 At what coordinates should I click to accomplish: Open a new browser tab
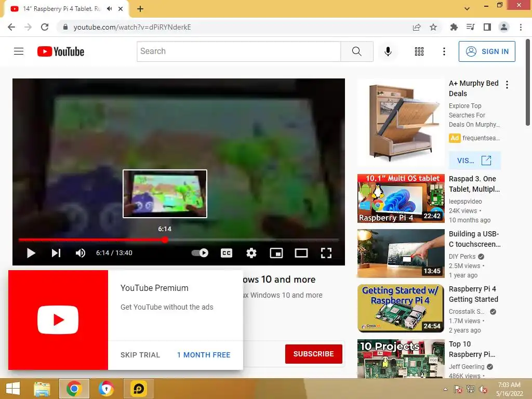[x=140, y=9]
